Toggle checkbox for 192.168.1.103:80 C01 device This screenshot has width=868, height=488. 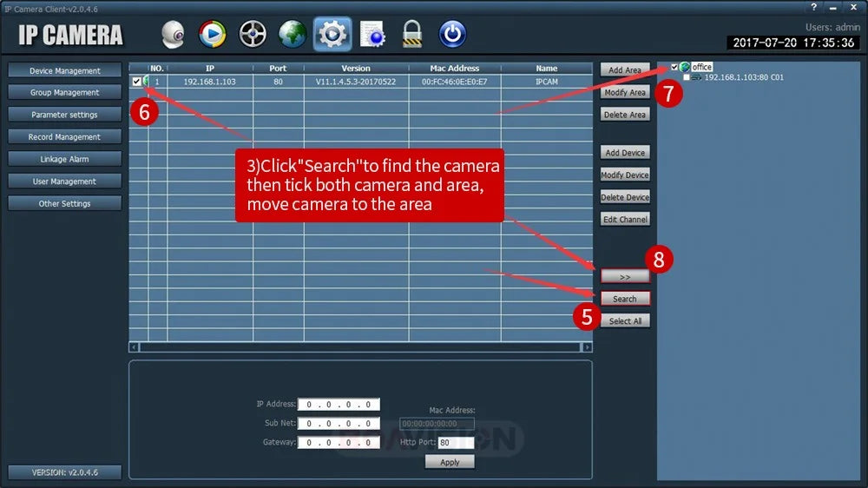687,77
